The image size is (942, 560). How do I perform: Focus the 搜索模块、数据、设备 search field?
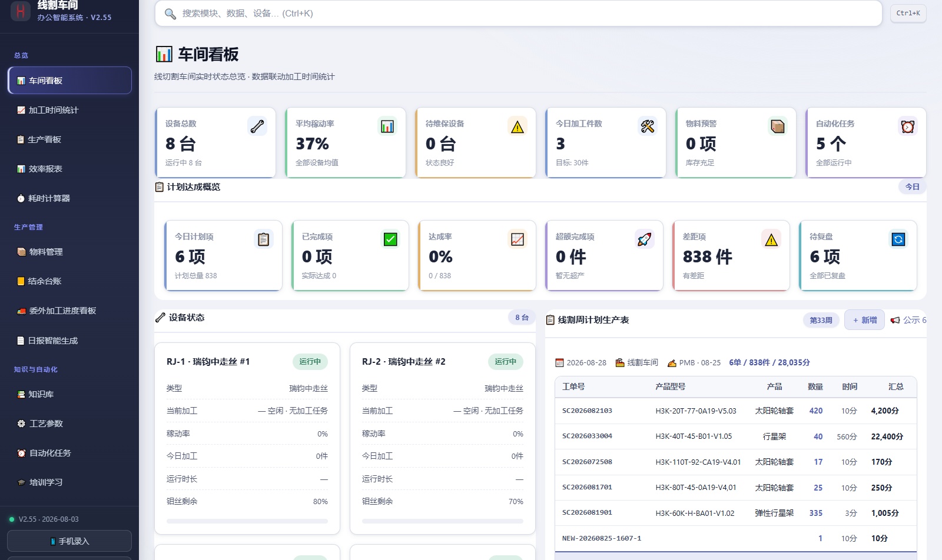(x=518, y=14)
